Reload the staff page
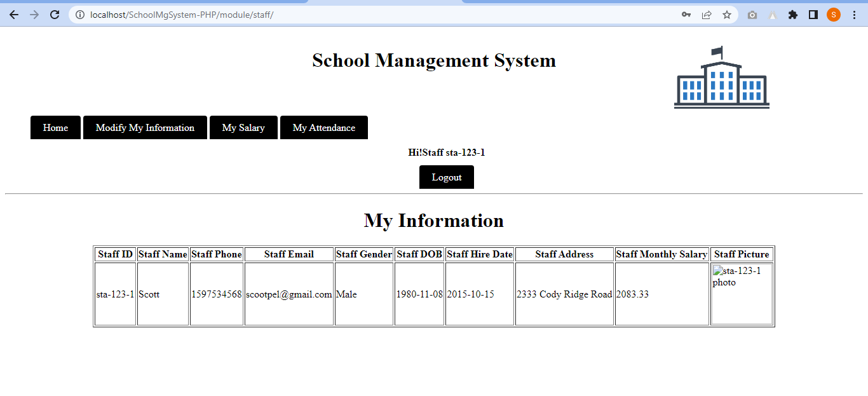Screen dimensions: 868x396 pos(55,14)
